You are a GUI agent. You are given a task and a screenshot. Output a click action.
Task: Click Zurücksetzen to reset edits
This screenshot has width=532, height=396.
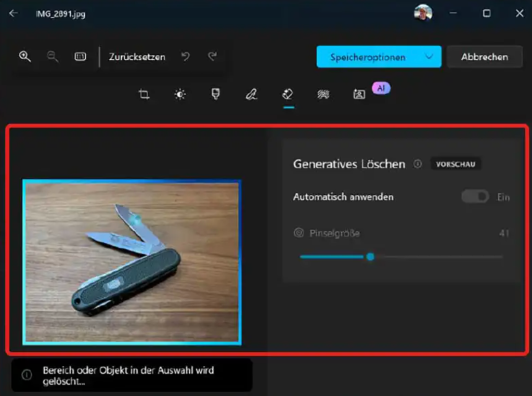pos(138,57)
